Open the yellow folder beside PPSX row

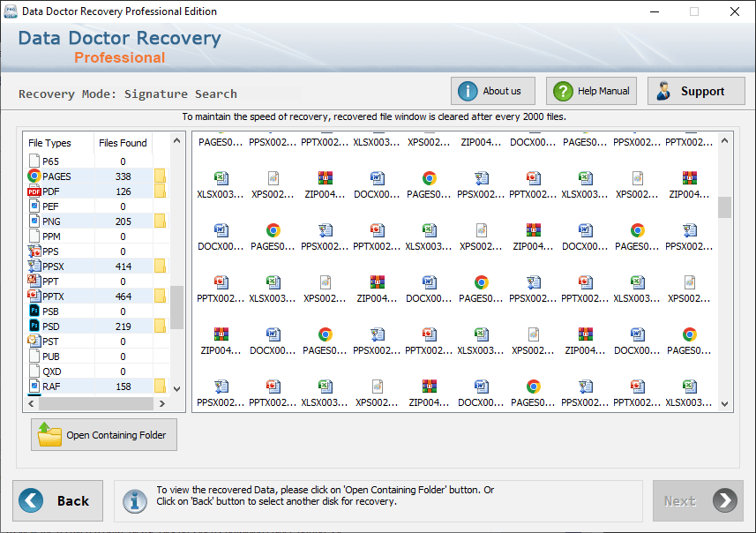160,266
